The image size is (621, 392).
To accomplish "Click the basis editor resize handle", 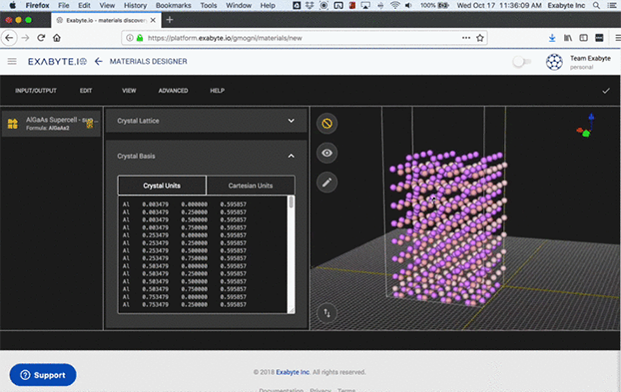I will tap(291, 310).
